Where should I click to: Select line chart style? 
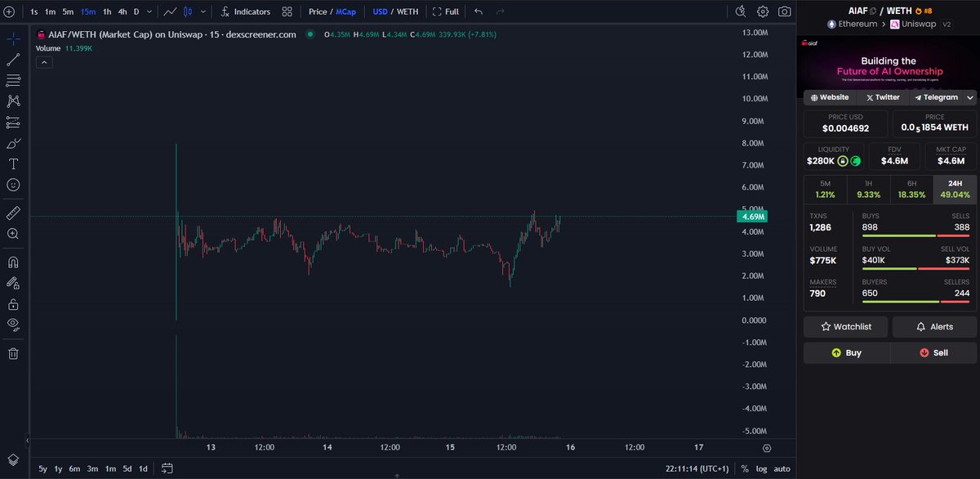coord(170,11)
